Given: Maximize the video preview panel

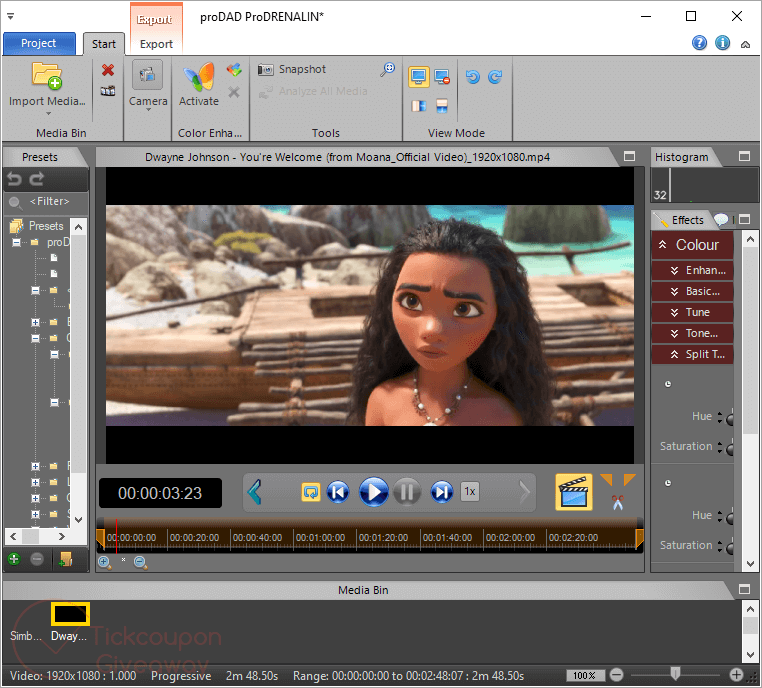Looking at the screenshot, I should 629,156.
